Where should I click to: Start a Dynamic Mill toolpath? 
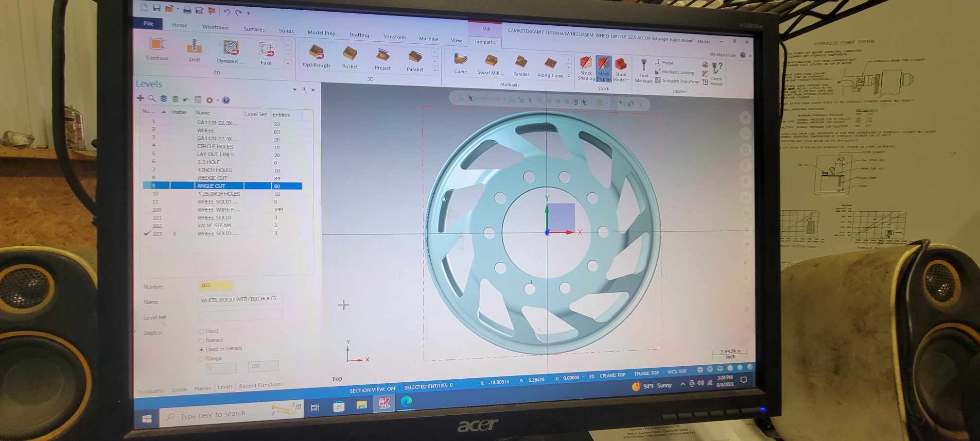[x=230, y=52]
